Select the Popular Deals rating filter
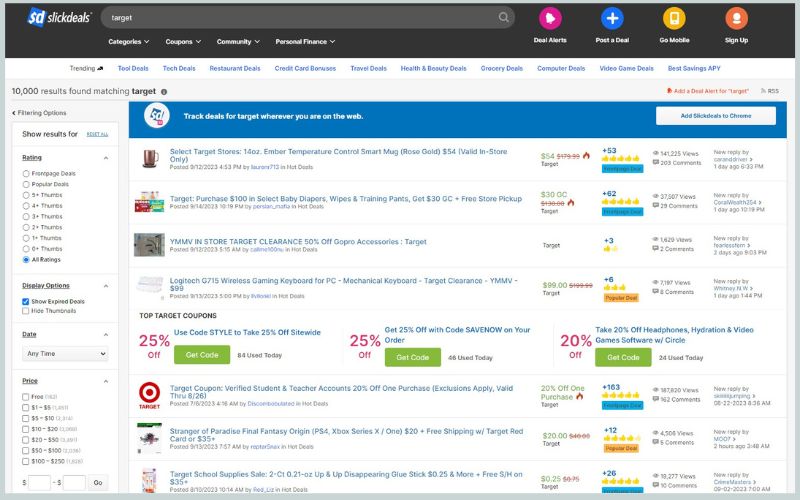Screen dimensions: 800x500 pyautogui.click(x=26, y=184)
